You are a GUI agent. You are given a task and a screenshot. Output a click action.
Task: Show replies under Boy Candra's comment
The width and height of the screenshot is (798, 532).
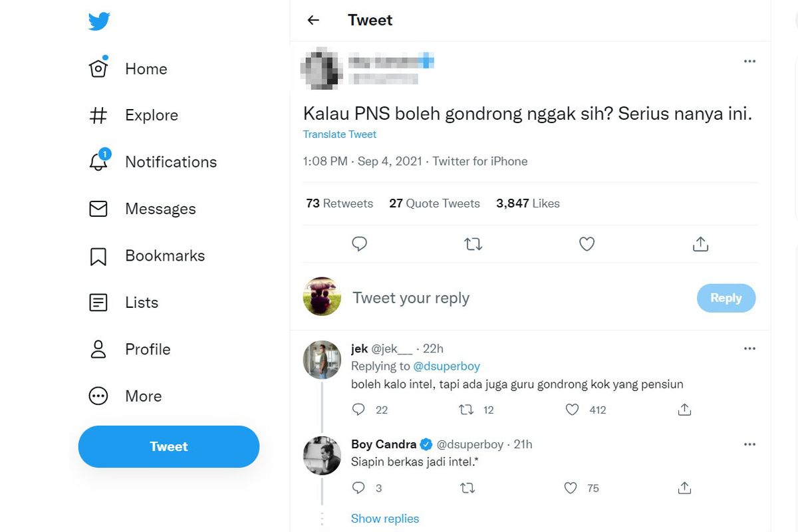coord(385,518)
